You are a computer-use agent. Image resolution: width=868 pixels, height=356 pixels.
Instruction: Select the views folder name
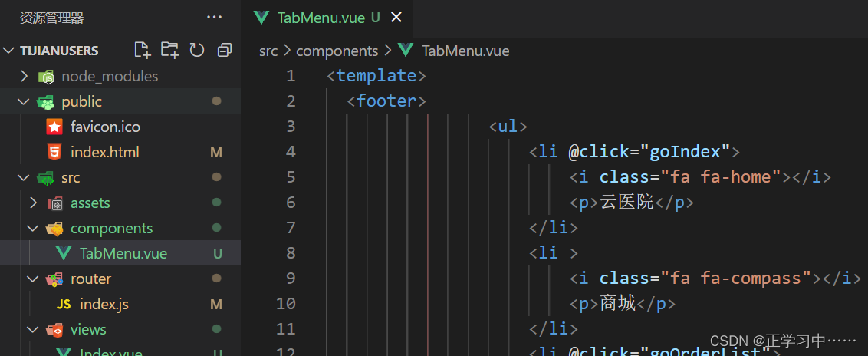(89, 330)
